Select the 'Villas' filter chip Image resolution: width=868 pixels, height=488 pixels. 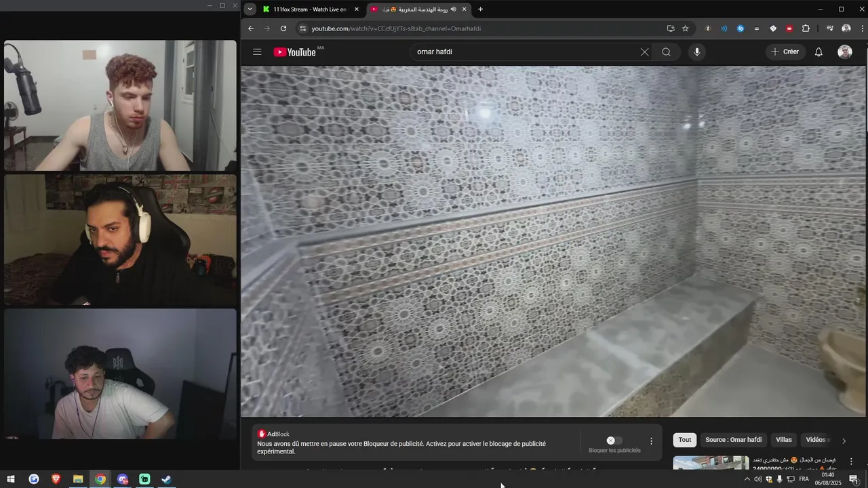coord(784,440)
